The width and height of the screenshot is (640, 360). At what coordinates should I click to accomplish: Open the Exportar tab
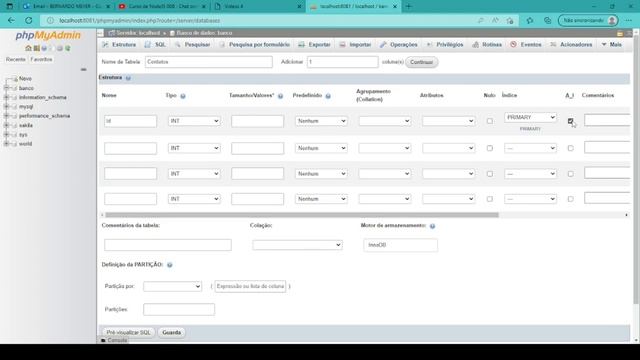point(314,44)
